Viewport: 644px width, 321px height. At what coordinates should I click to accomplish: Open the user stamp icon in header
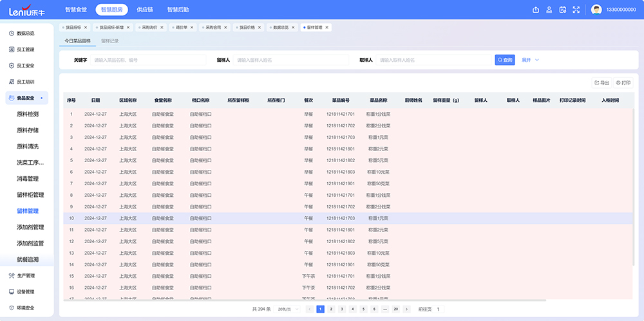click(x=549, y=10)
